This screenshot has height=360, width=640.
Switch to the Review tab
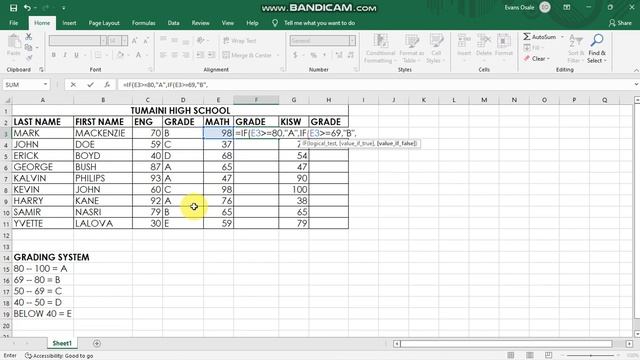coord(200,23)
